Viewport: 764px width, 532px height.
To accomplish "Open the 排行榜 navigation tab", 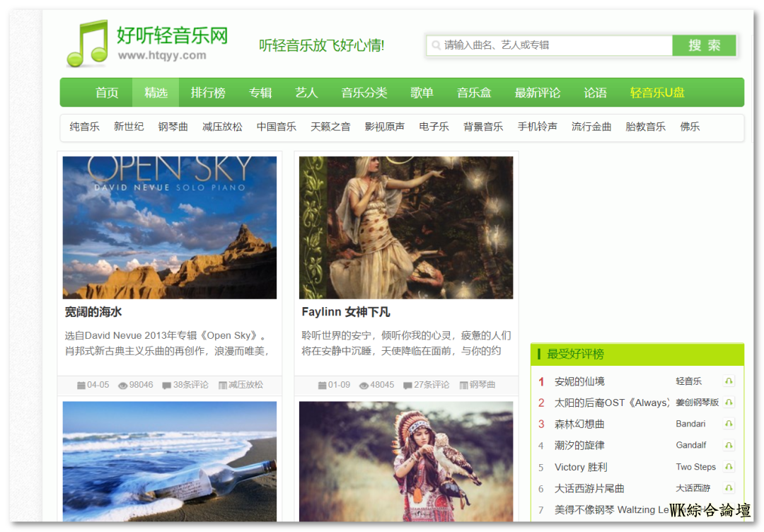I will point(208,93).
